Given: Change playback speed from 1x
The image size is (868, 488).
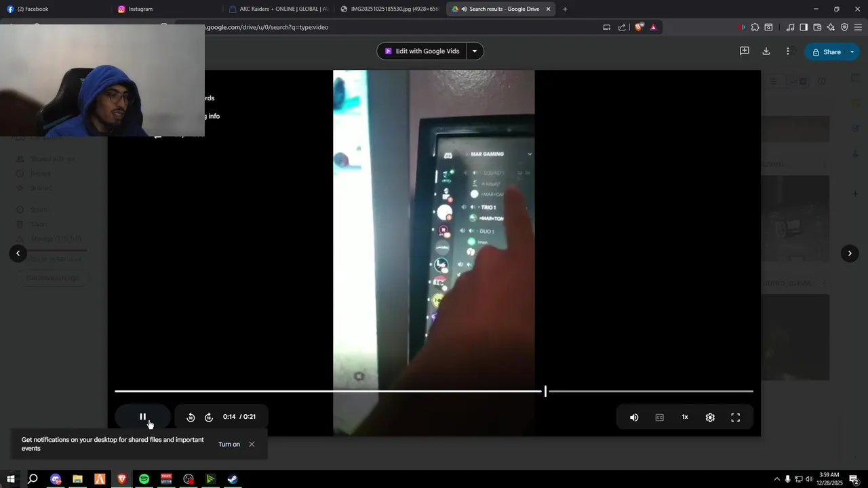Looking at the screenshot, I should (x=685, y=418).
